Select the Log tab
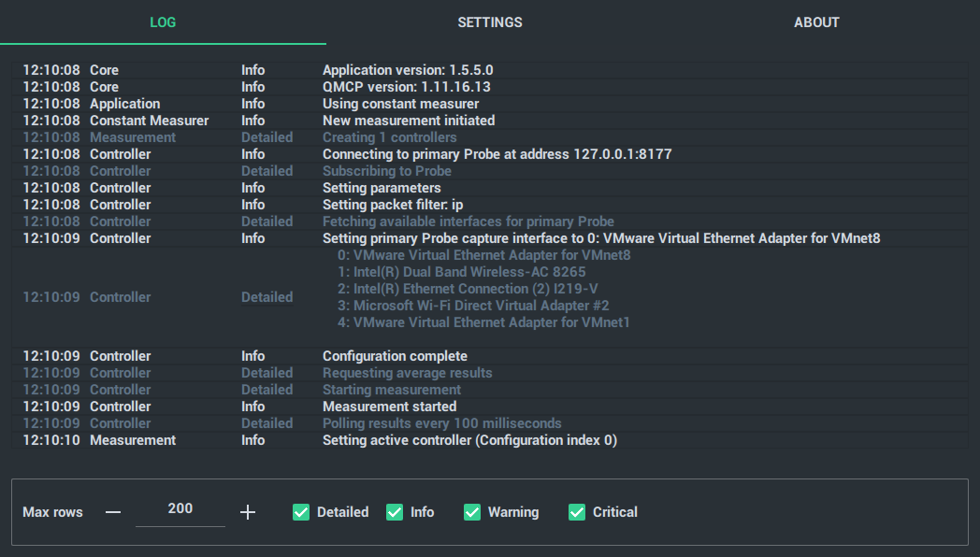Image resolution: width=980 pixels, height=557 pixels. click(x=163, y=22)
